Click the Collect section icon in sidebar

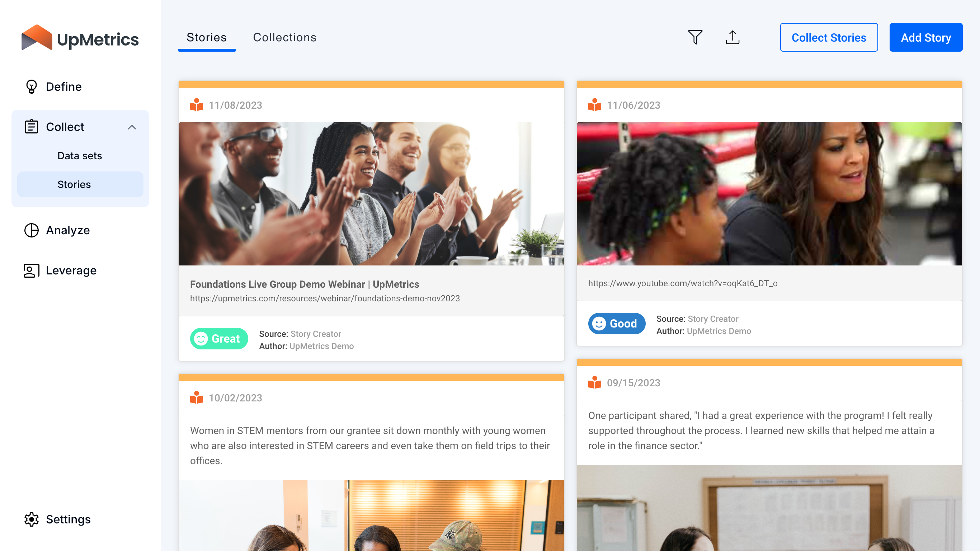31,127
